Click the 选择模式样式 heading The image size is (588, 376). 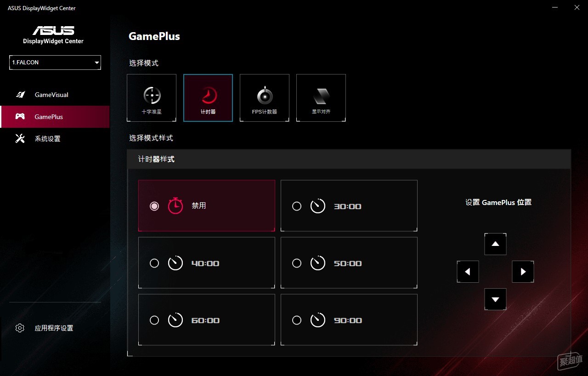[151, 138]
